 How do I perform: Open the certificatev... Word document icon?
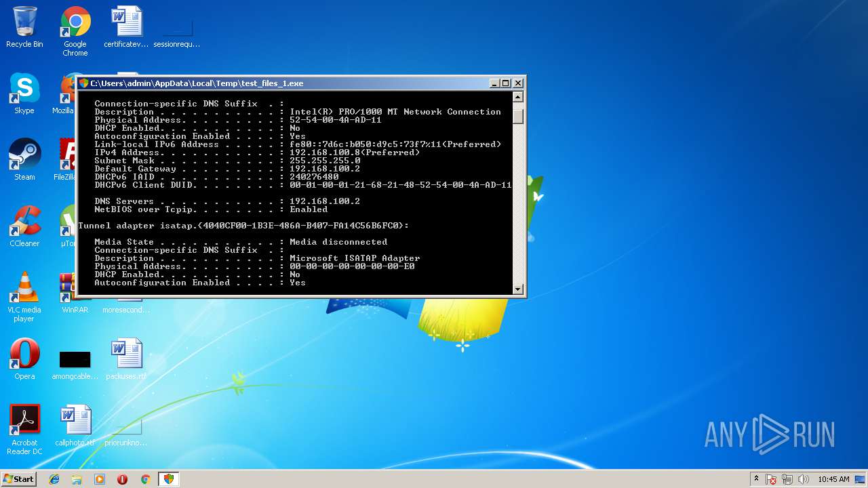click(126, 27)
